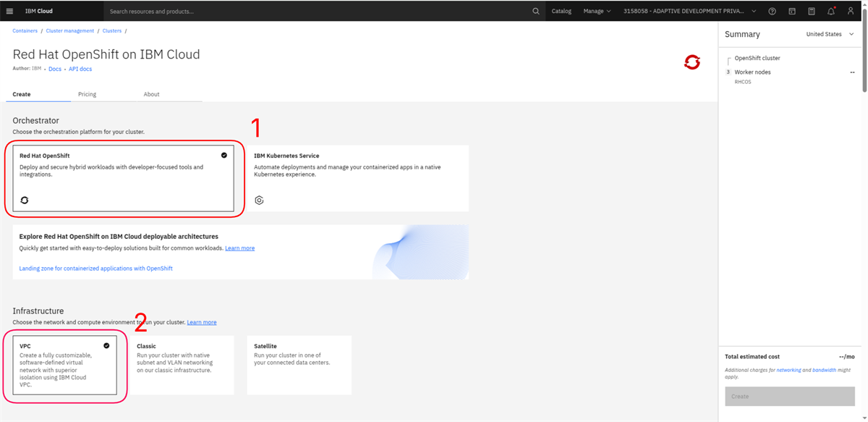Go to Cluster management breadcrumb
Viewport: 868px width, 422px height.
coord(70,31)
